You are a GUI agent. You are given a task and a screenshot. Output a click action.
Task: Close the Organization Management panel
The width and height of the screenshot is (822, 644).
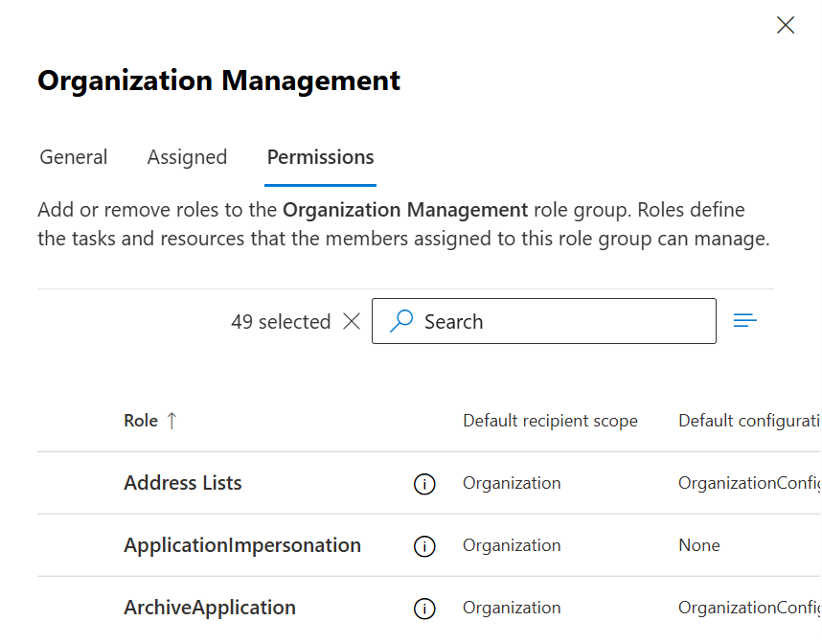(x=786, y=26)
